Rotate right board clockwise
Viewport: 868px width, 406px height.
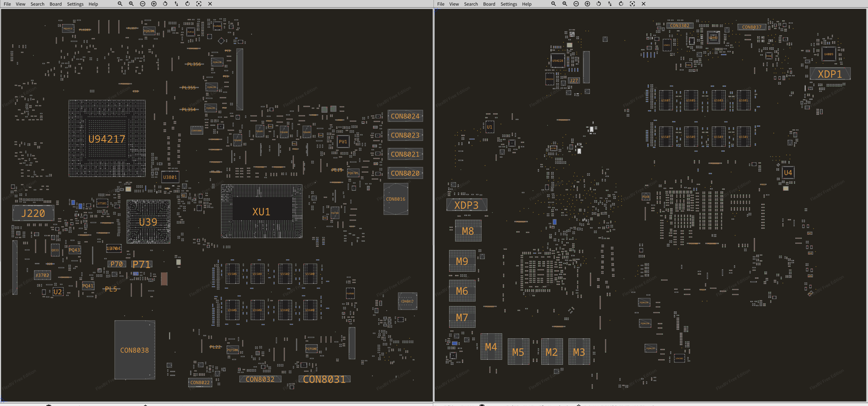click(621, 4)
